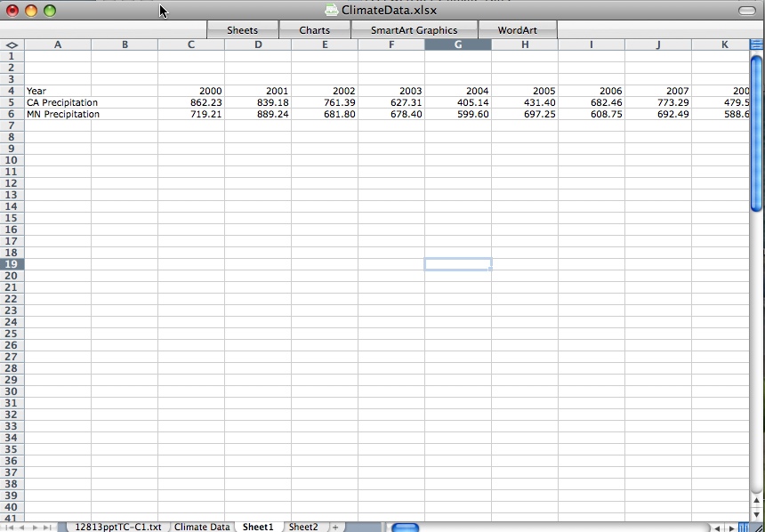Select the row 19 header

pyautogui.click(x=11, y=263)
